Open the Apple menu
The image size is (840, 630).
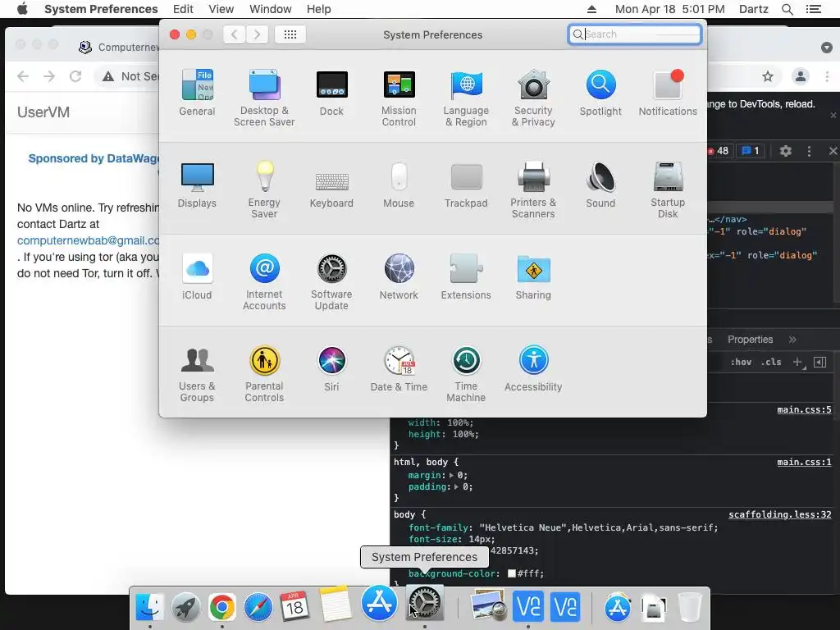[22, 9]
